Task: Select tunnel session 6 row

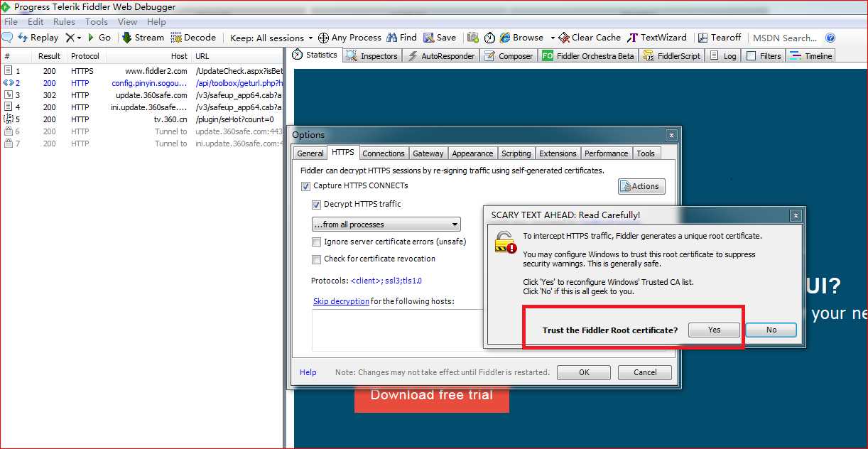Action: [x=142, y=131]
